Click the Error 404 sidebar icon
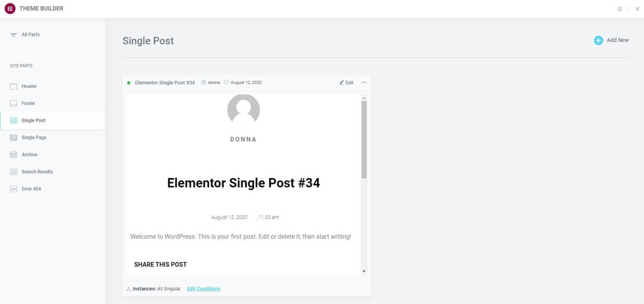Screen dimensions: 644x304 click(x=13, y=189)
